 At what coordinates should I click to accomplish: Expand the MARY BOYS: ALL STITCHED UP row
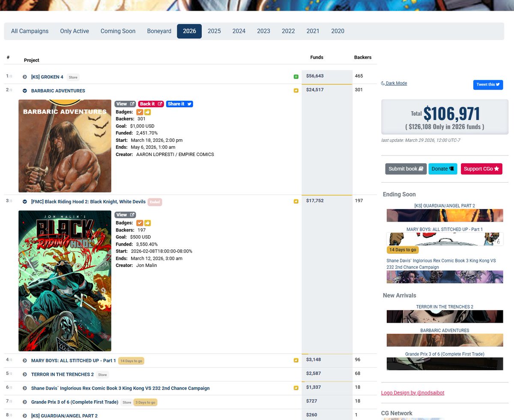coord(25,361)
